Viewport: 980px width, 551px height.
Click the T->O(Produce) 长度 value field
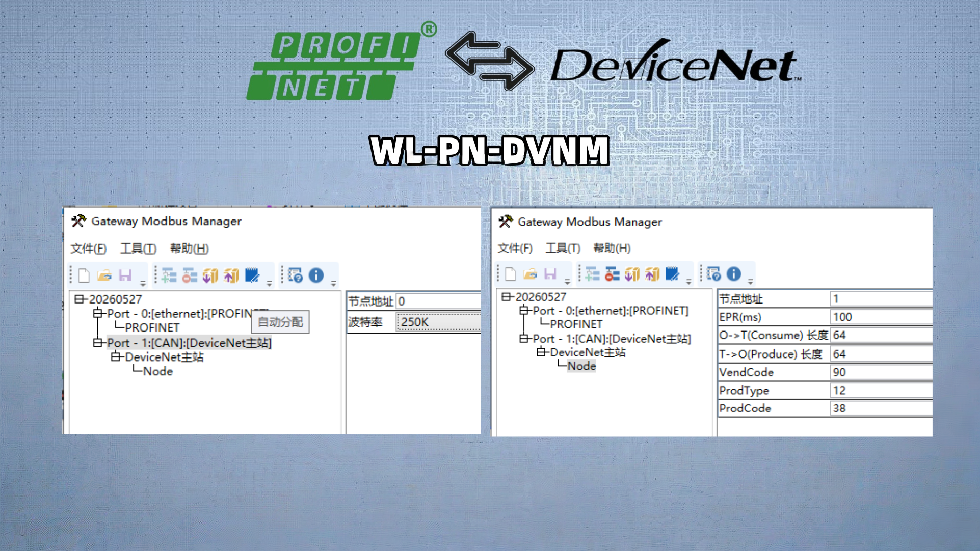tap(881, 354)
